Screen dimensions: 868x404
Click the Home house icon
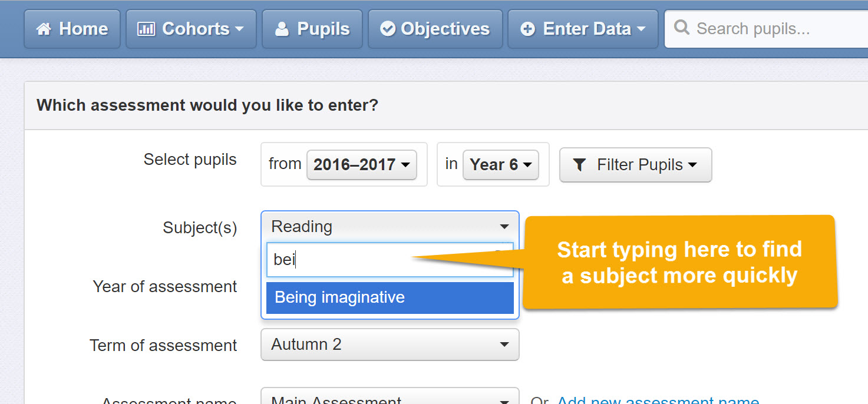click(x=44, y=29)
